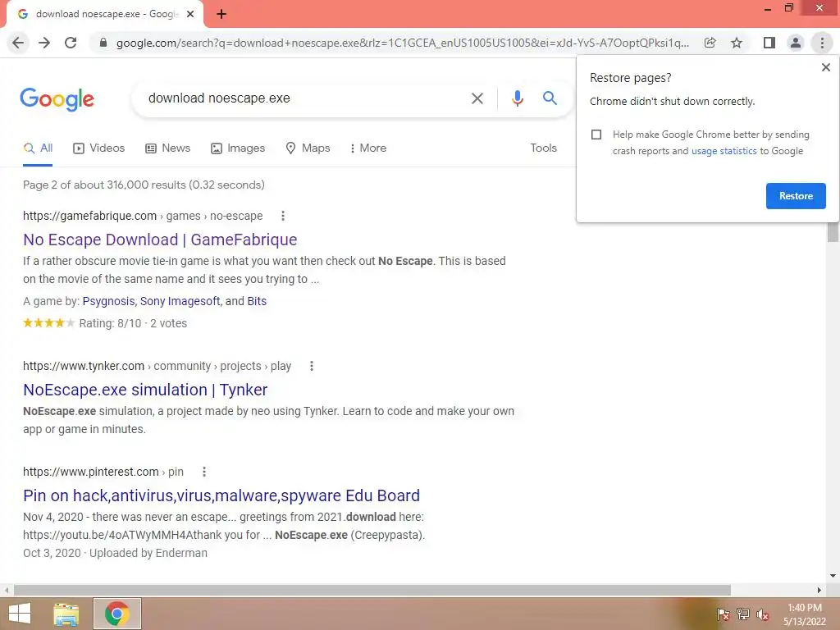Screen dimensions: 840x630
Task: Click the Google logo
Action: [x=57, y=99]
